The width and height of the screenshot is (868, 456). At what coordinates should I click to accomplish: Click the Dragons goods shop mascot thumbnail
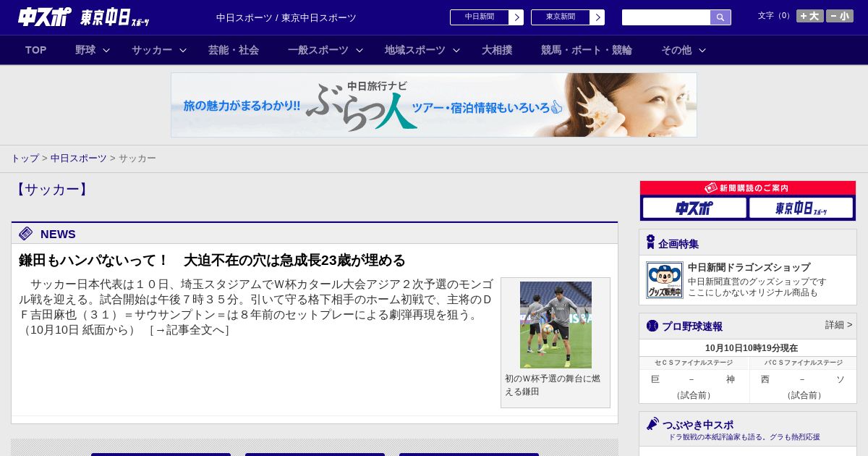(665, 280)
